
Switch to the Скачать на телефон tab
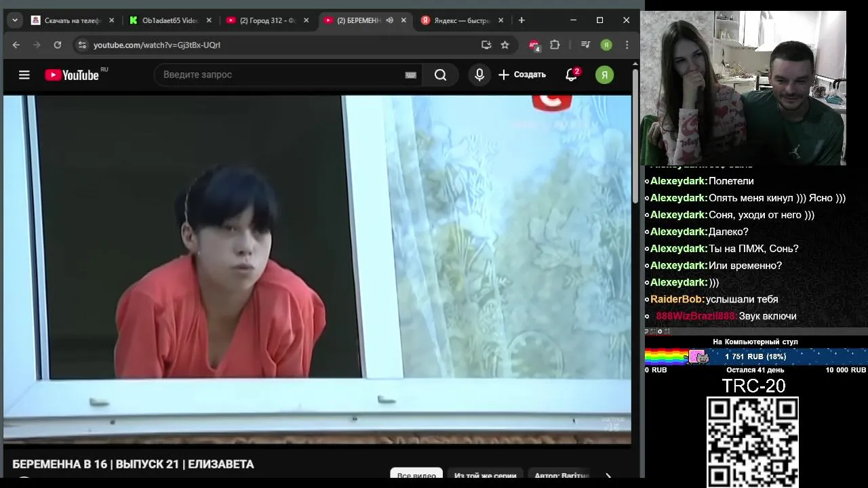[73, 20]
